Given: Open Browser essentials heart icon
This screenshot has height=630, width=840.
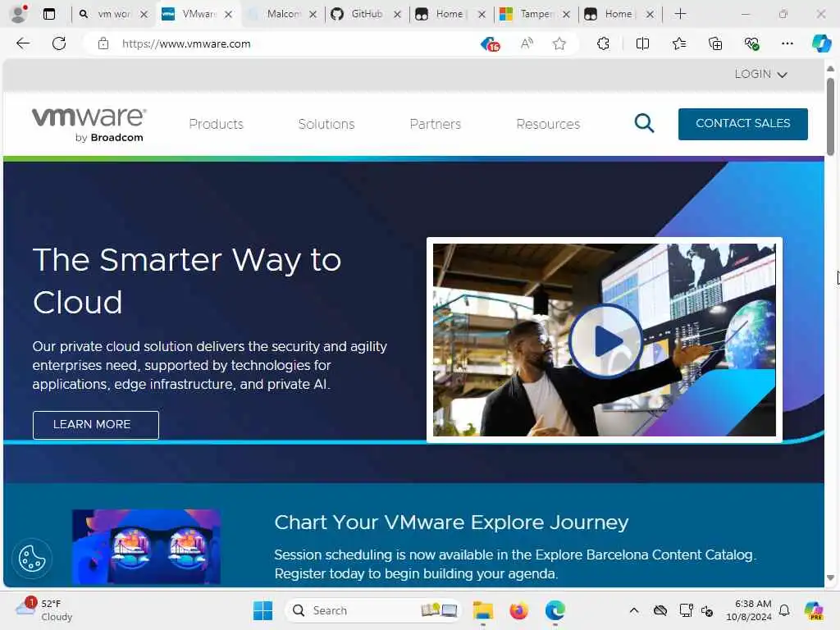Looking at the screenshot, I should click(x=751, y=43).
